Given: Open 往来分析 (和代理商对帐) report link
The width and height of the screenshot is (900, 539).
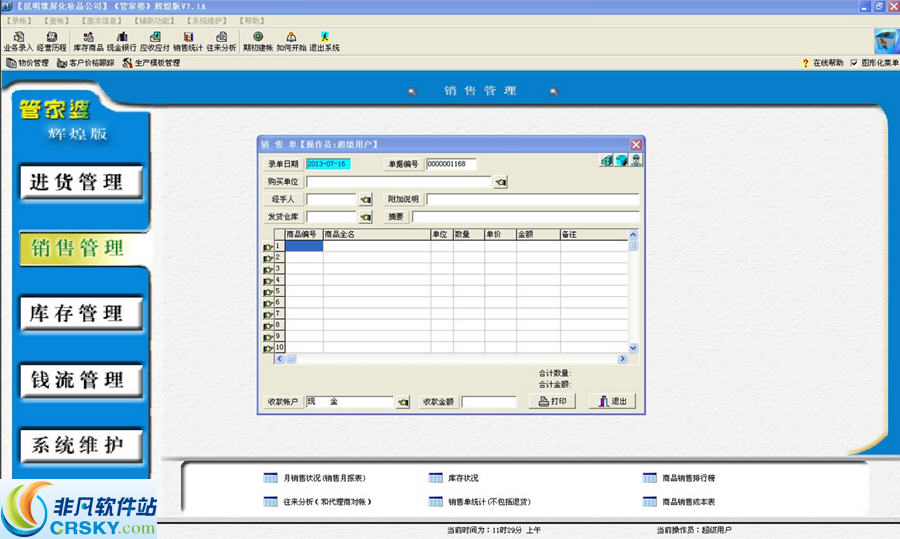Looking at the screenshot, I should (x=317, y=502).
